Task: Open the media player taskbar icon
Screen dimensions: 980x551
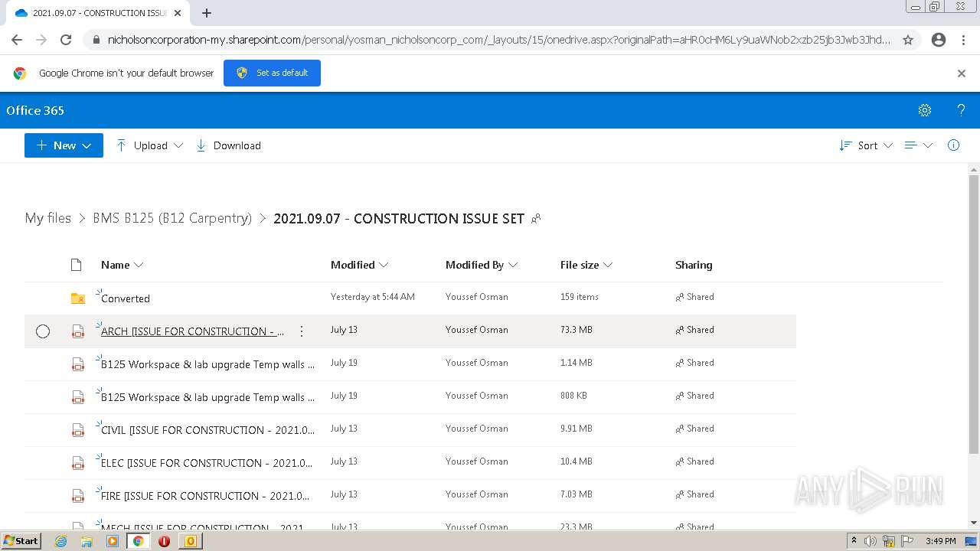Action: click(113, 541)
